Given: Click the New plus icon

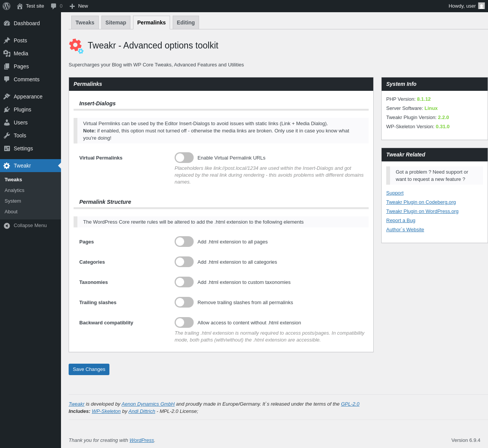Looking at the screenshot, I should tap(72, 6).
